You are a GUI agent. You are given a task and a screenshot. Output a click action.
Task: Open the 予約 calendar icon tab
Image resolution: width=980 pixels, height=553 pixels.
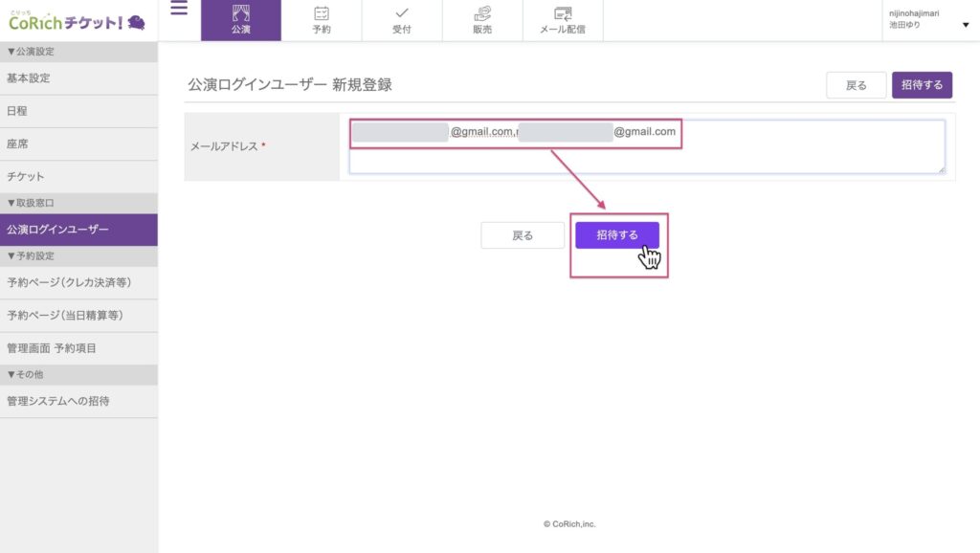(322, 20)
